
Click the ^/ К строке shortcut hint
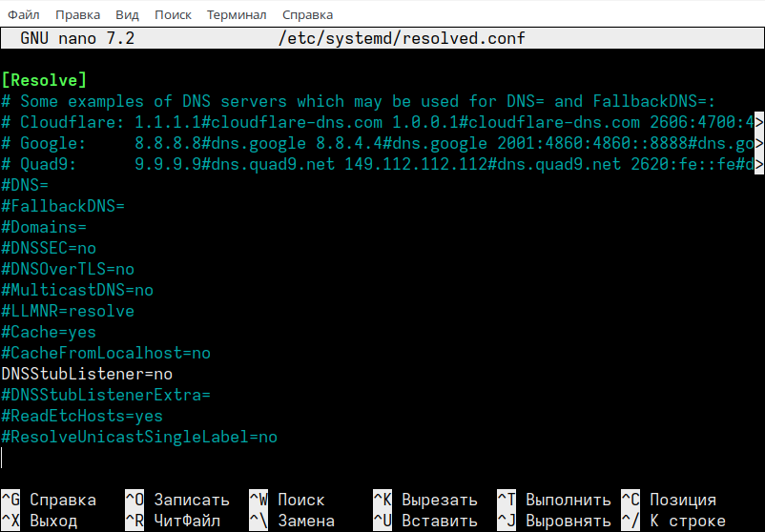coord(672,522)
